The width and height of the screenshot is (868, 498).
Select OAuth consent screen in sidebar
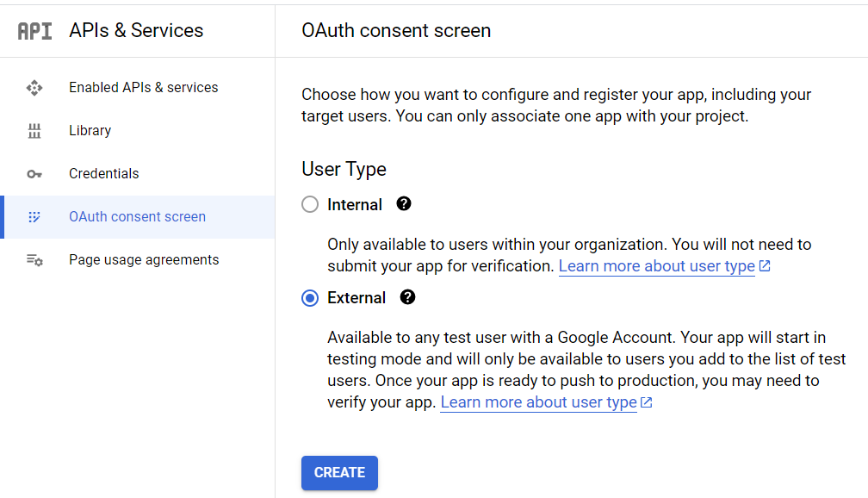(137, 217)
